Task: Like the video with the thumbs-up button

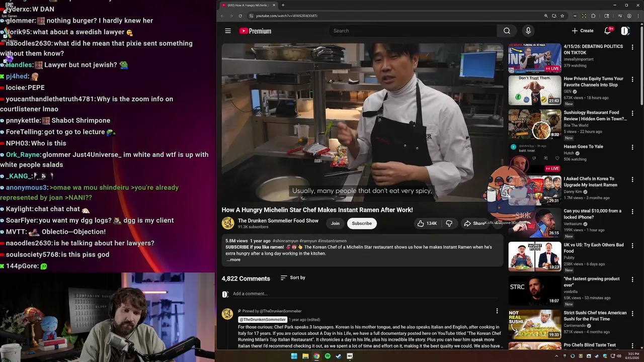Action: [427, 223]
